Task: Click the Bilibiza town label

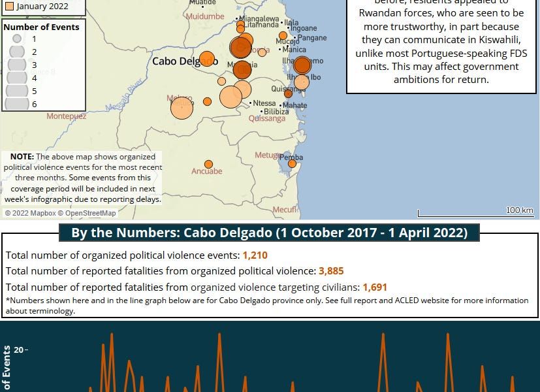Action: pos(276,112)
